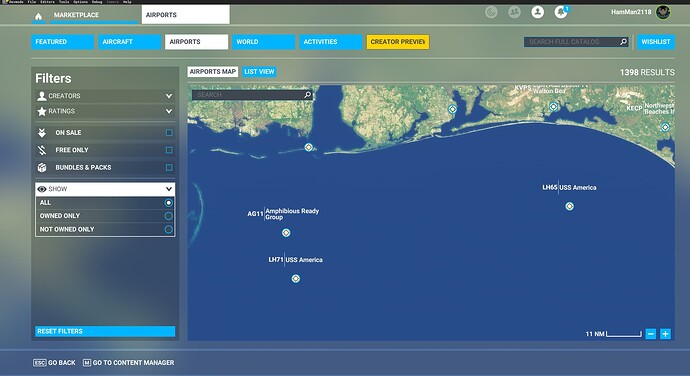Viewport: 690px width, 376px height.
Task: Click the 11 NM scale indicator
Action: [613, 334]
